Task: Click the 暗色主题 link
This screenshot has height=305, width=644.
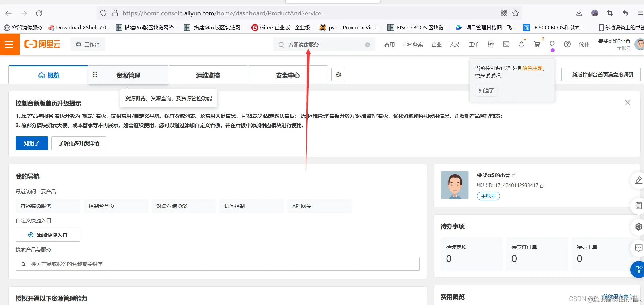Action: click(533, 68)
